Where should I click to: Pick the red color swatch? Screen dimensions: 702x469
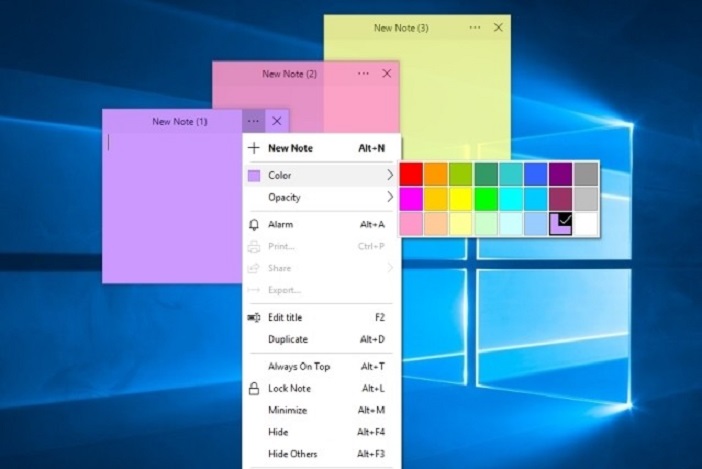pyautogui.click(x=411, y=174)
